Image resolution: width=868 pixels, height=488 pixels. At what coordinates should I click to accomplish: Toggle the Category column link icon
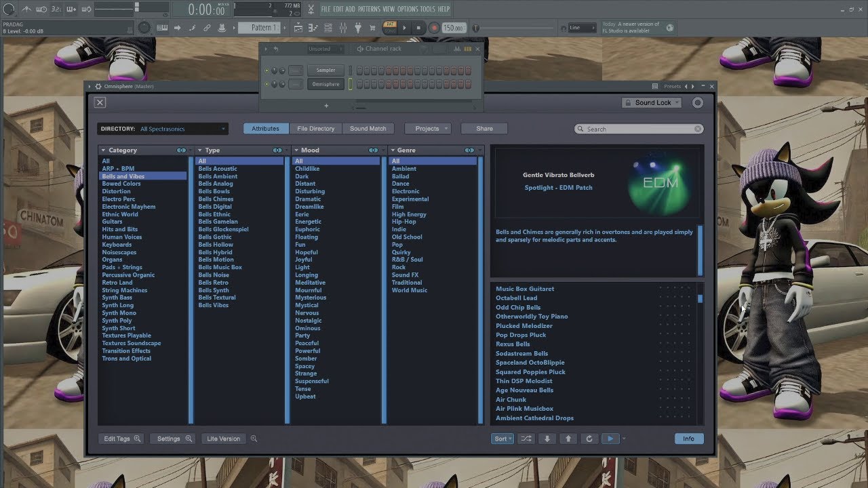pos(181,150)
